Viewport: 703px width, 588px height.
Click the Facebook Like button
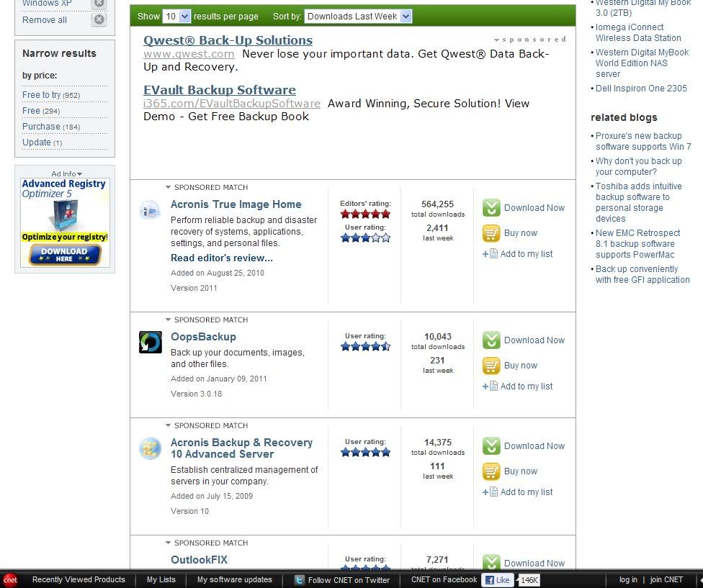[498, 580]
